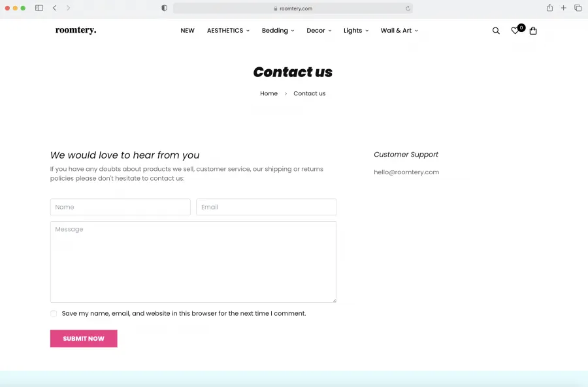Open the shopping bag cart
This screenshot has width=588, height=387.
click(x=533, y=31)
